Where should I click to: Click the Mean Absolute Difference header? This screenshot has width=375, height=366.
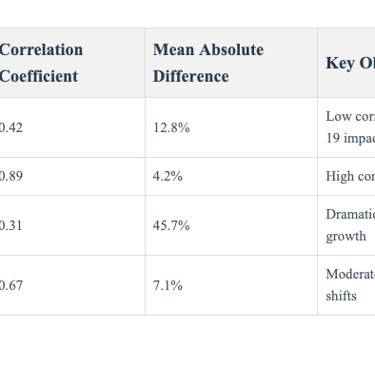coord(231,63)
